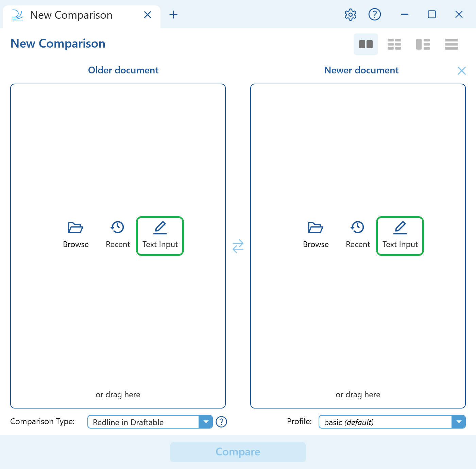The height and width of the screenshot is (469, 476).
Task: Select single stacked rows layout view
Action: point(452,44)
